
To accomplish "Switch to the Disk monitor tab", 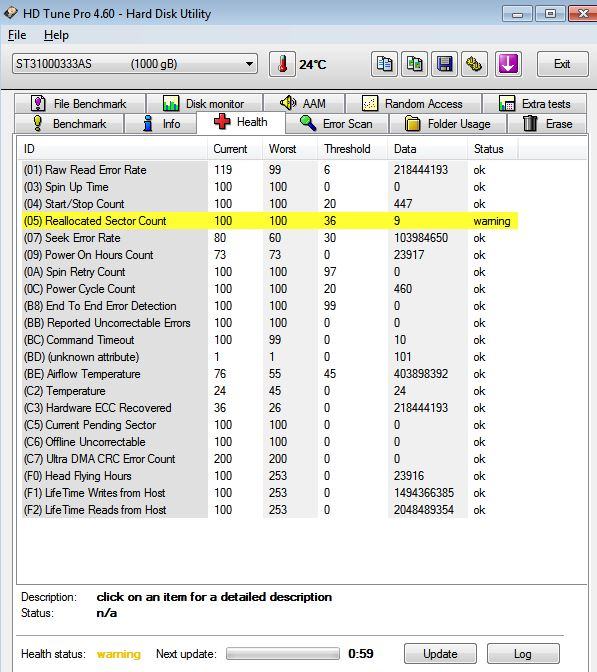I will pos(204,103).
